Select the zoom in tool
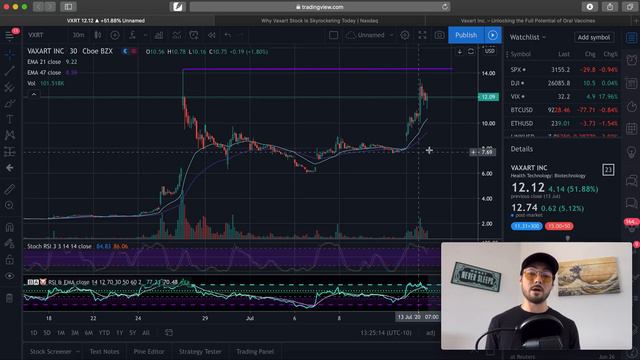The image size is (640, 360). 9,205
